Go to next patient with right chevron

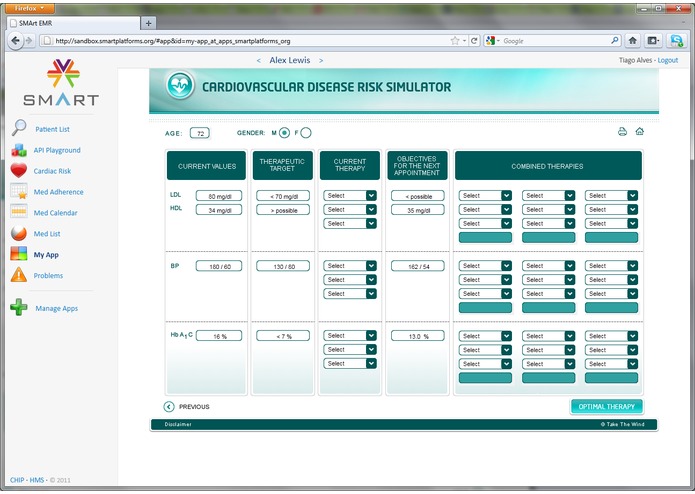pyautogui.click(x=321, y=61)
